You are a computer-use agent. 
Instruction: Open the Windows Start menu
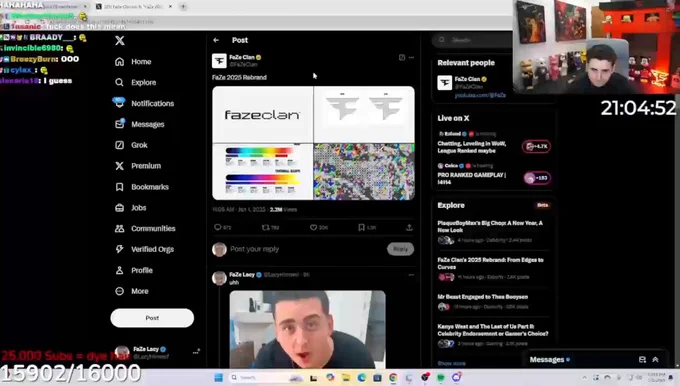(x=219, y=377)
